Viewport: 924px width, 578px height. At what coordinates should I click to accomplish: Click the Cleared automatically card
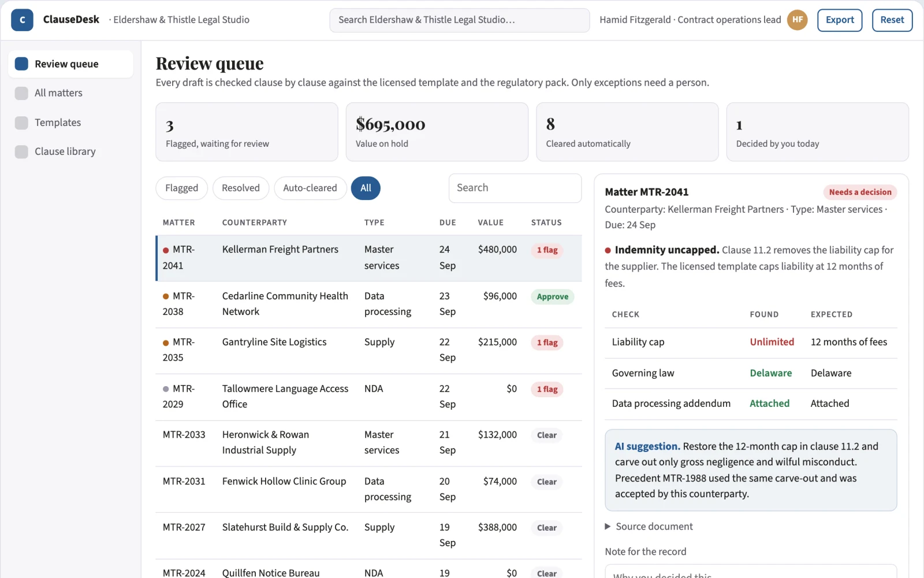[x=627, y=132]
